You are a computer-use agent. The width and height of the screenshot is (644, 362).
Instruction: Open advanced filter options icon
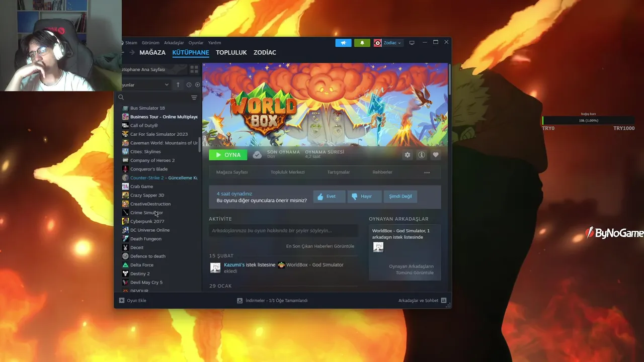coord(194,98)
